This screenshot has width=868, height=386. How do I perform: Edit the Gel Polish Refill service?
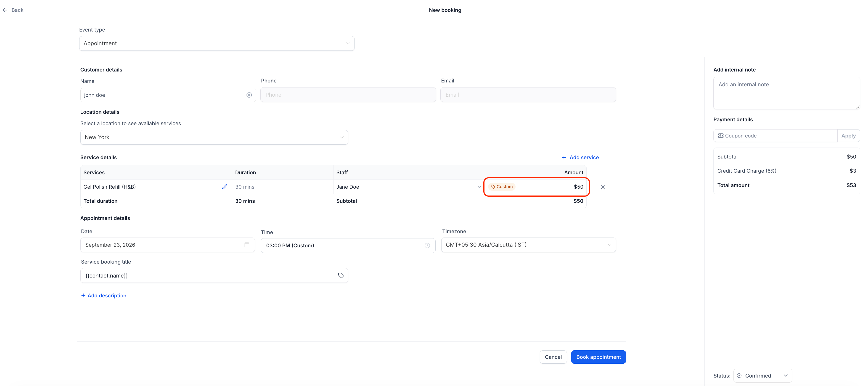[225, 187]
